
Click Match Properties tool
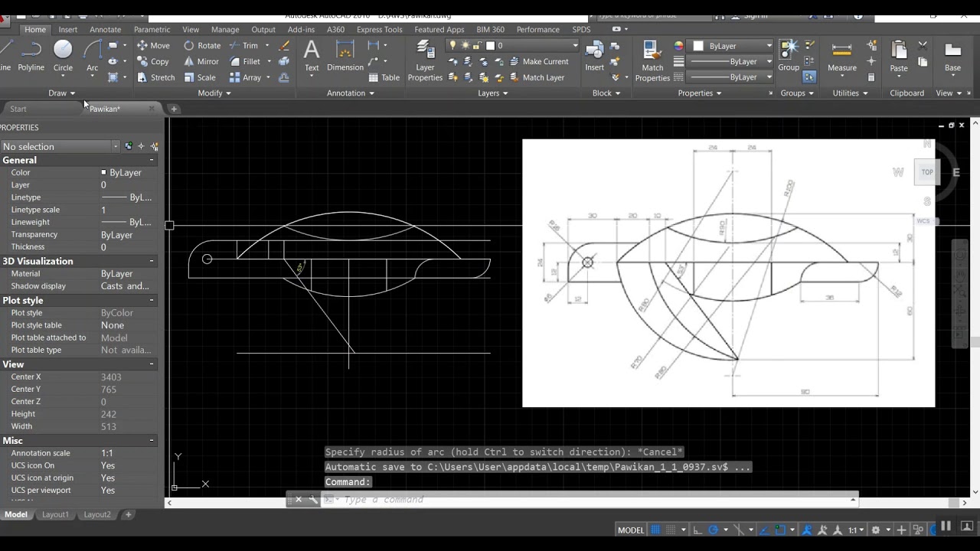pos(652,60)
